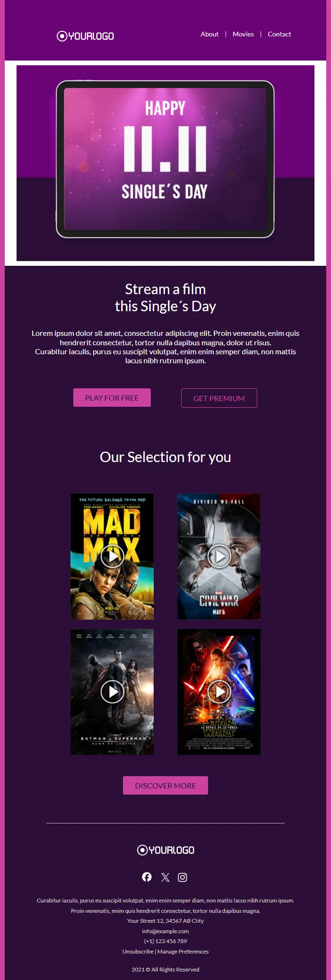Image resolution: width=331 pixels, height=980 pixels.
Task: Play the Civil War trailer
Action: point(219,556)
